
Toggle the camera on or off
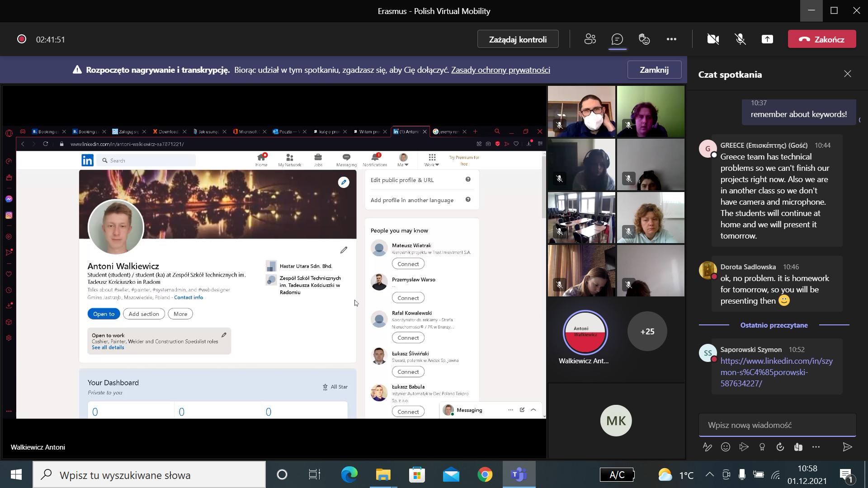(713, 39)
